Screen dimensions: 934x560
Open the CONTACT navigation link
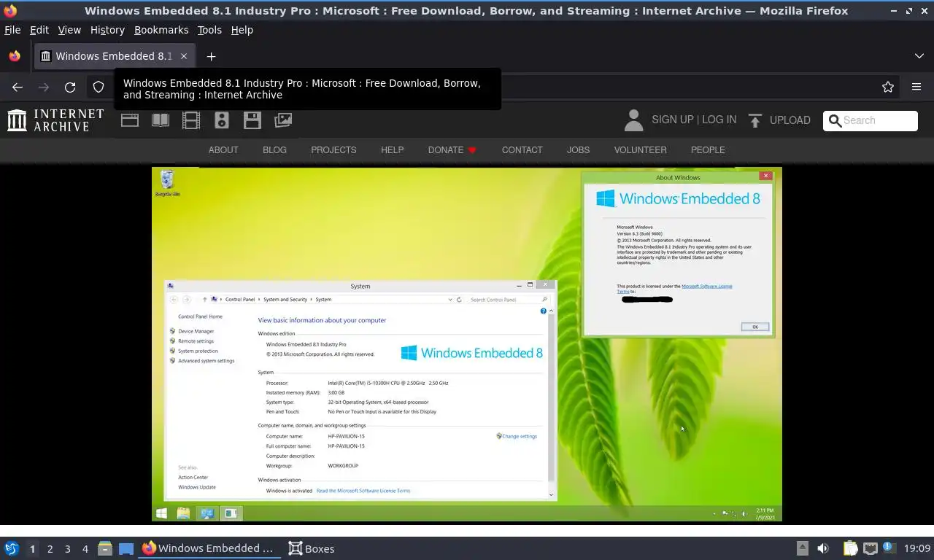click(x=522, y=149)
